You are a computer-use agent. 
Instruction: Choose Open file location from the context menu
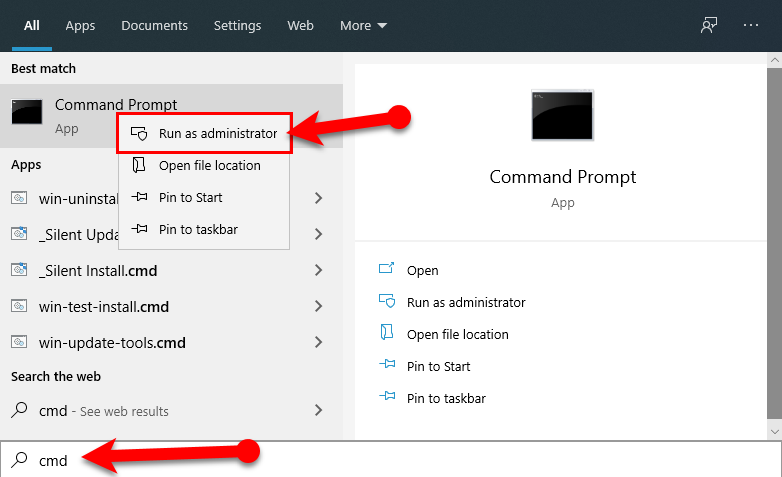209,165
